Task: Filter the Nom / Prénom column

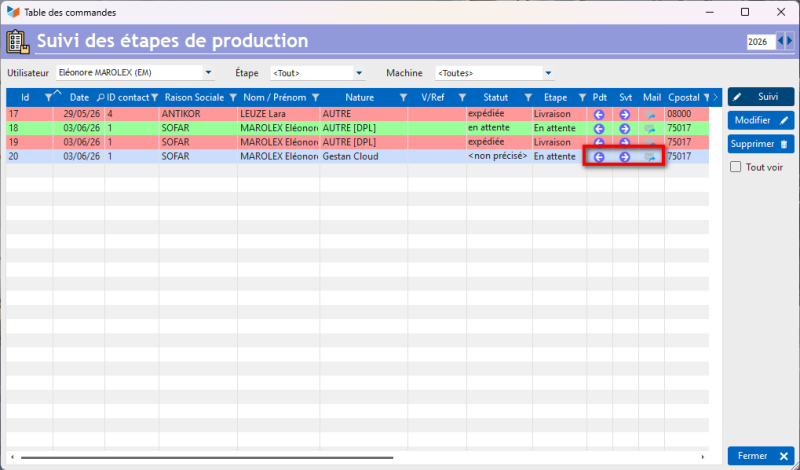Action: tap(315, 97)
